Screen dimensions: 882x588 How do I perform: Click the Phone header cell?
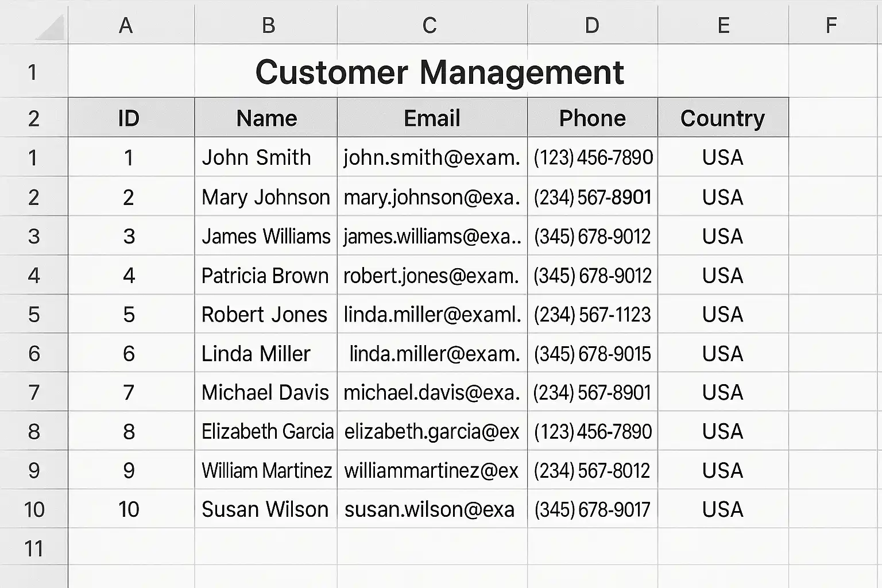pyautogui.click(x=592, y=118)
